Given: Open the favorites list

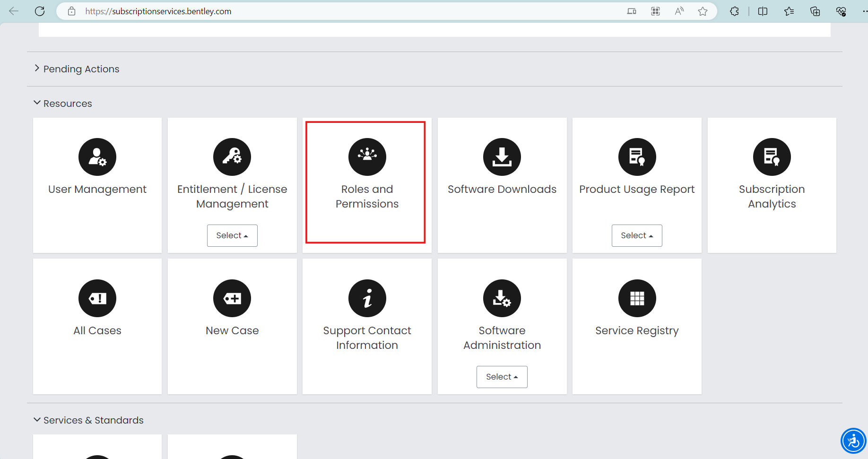Looking at the screenshot, I should [789, 11].
